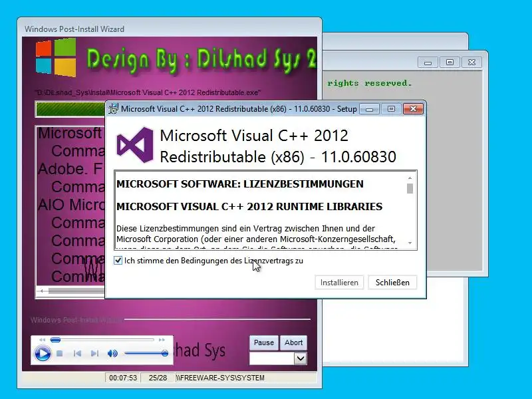Click the fast-forward arrows in media player
532x399 pixels.
pos(162,340)
